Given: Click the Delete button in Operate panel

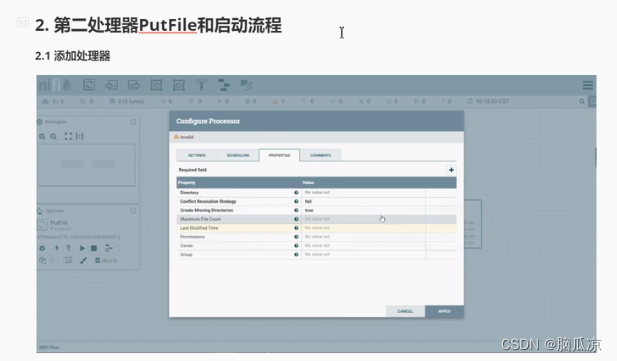Looking at the screenshot, I should click(x=106, y=260).
